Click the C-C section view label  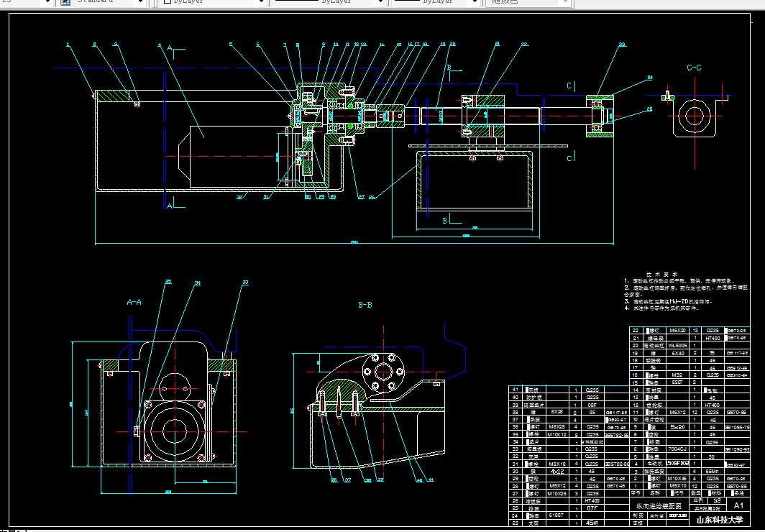pyautogui.click(x=694, y=68)
